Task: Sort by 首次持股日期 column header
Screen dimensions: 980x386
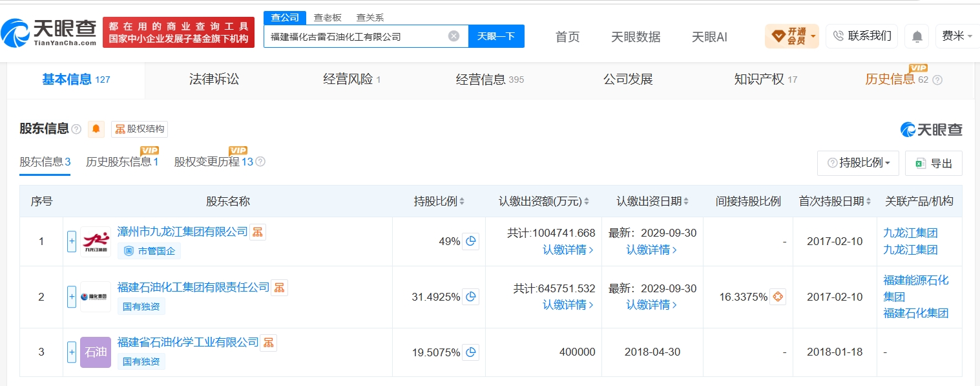Action: coord(835,201)
